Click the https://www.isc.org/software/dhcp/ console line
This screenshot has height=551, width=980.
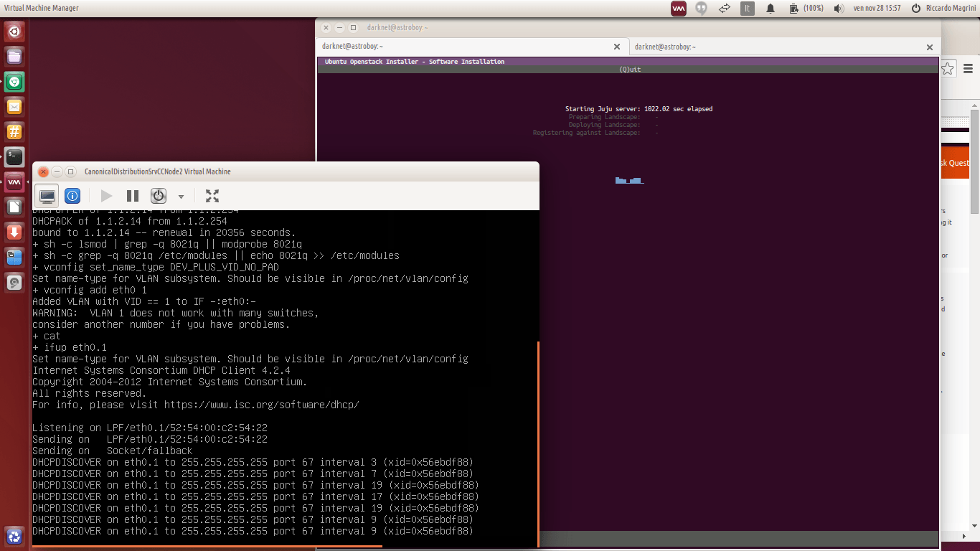[x=196, y=405]
